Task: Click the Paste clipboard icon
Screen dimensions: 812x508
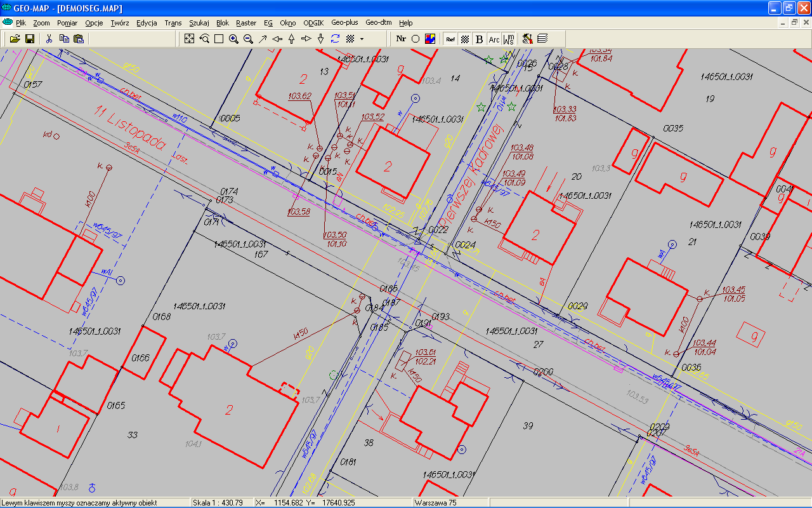Action: pos(78,39)
